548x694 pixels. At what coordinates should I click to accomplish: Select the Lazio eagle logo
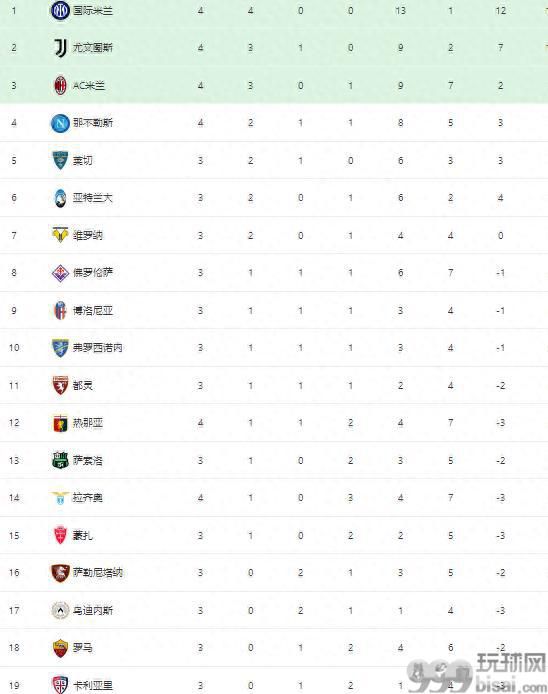click(x=60, y=498)
